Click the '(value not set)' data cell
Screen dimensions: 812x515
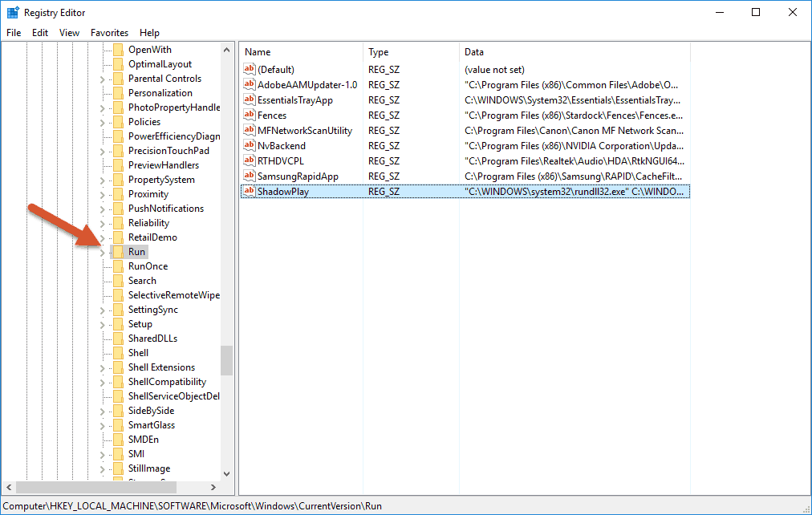click(494, 69)
